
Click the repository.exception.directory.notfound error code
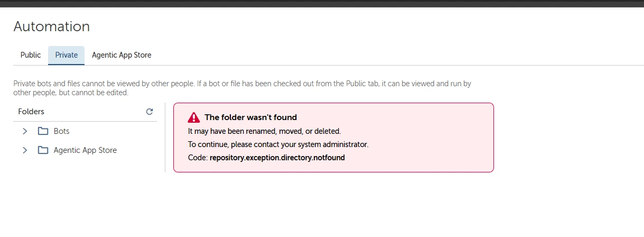[x=277, y=158]
